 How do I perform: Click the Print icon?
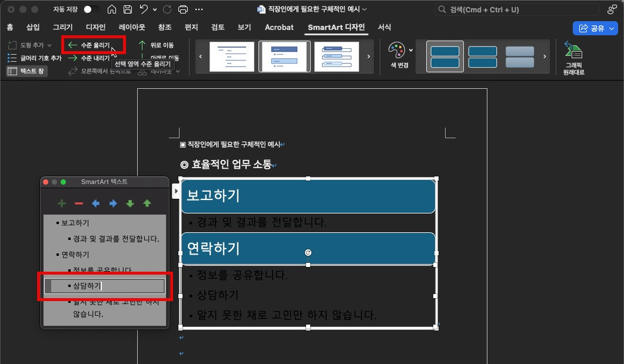[183, 9]
